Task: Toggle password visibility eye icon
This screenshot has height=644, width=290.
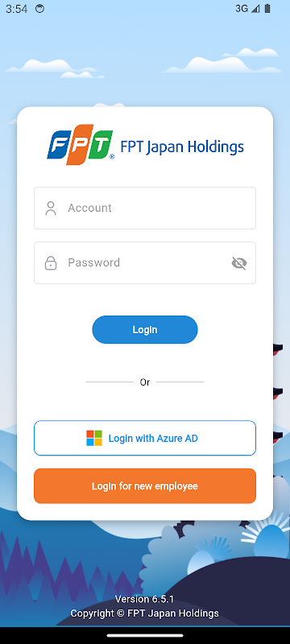Action: (239, 263)
